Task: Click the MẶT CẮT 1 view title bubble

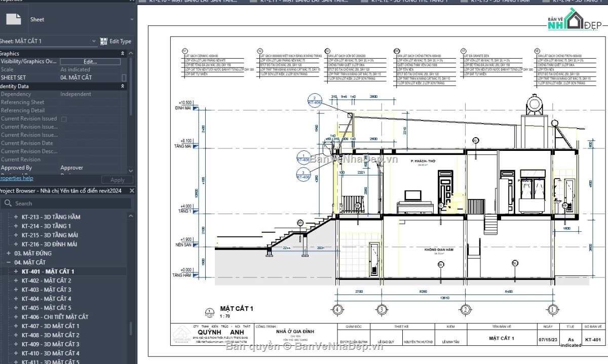Action: pos(209,312)
